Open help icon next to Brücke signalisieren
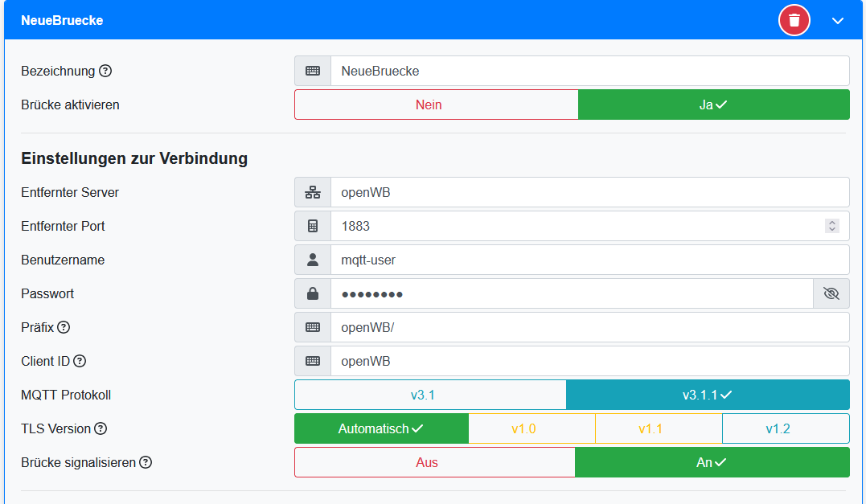 [146, 462]
